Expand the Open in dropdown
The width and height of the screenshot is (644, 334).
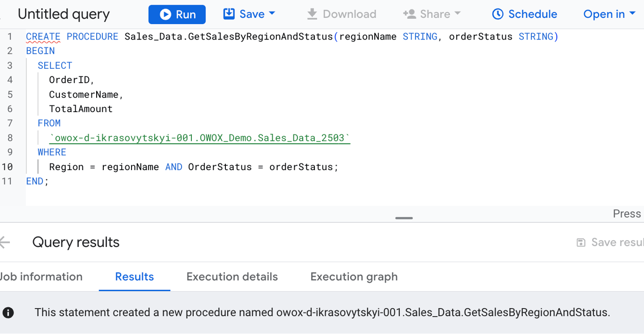coord(610,14)
